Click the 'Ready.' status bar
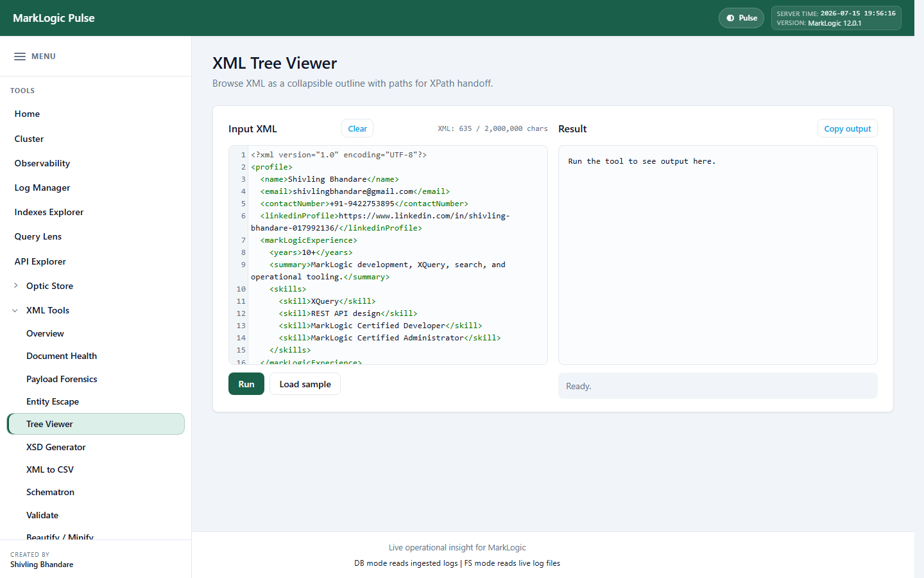Image resolution: width=924 pixels, height=578 pixels. tap(718, 386)
